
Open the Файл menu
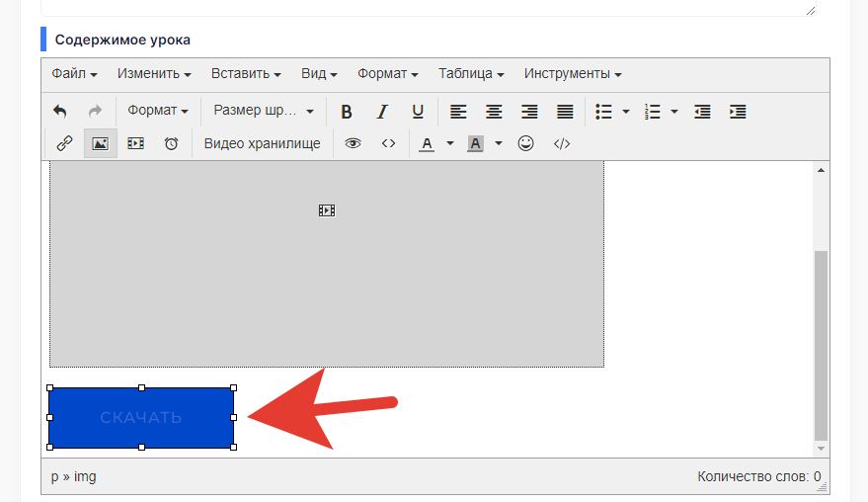coord(74,74)
